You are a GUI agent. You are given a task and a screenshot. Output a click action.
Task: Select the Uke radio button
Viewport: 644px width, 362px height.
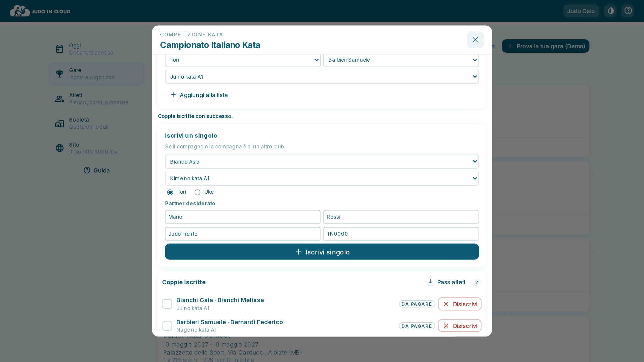pos(197,192)
